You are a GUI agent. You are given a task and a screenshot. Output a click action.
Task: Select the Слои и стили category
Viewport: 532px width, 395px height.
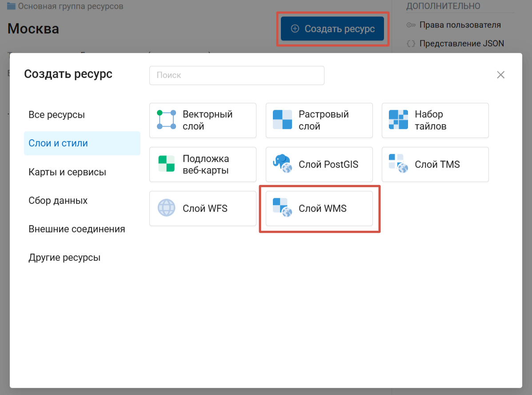click(x=58, y=143)
